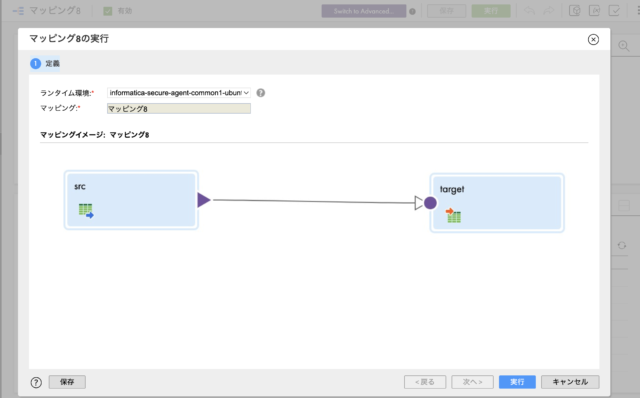The image size is (640, 398).
Task: Click the zoom magnifier icon in background
Action: (x=624, y=46)
